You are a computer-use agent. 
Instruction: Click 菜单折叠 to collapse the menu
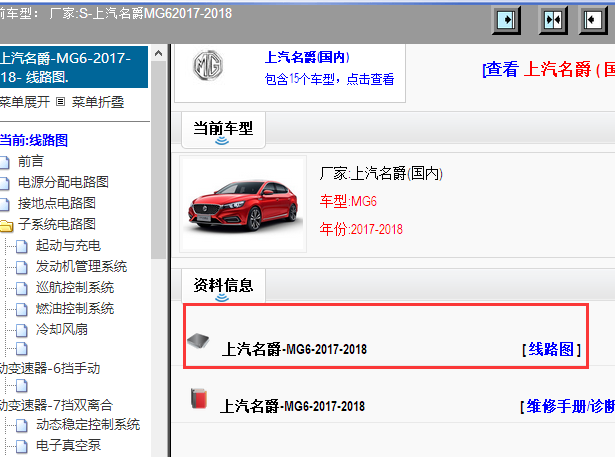tap(98, 102)
